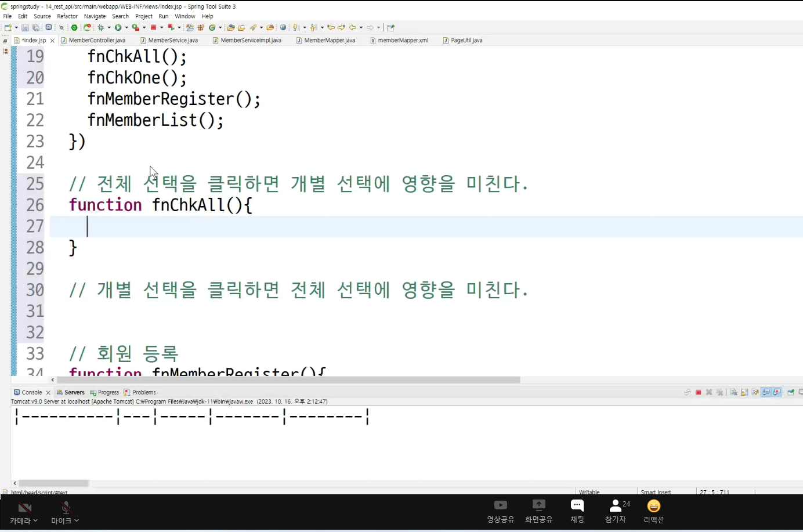Click the Run Last Tool icon

coord(136,27)
